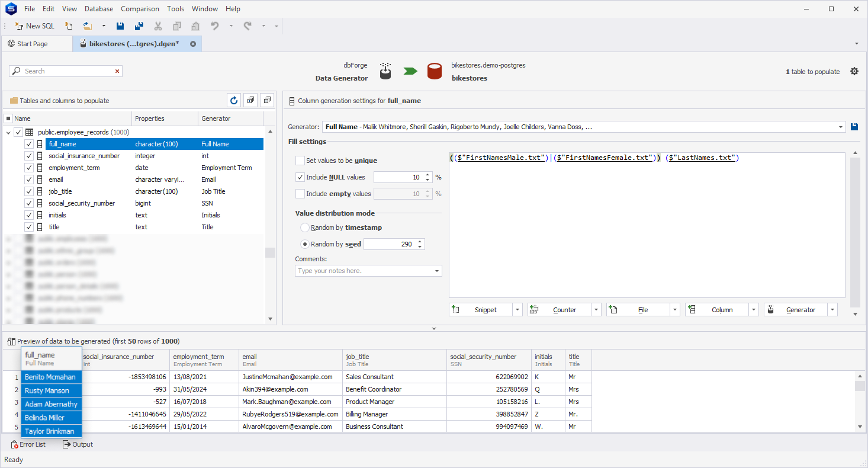Viewport: 868px width, 468px height.
Task: Click the red bikestores database icon
Action: click(x=435, y=71)
